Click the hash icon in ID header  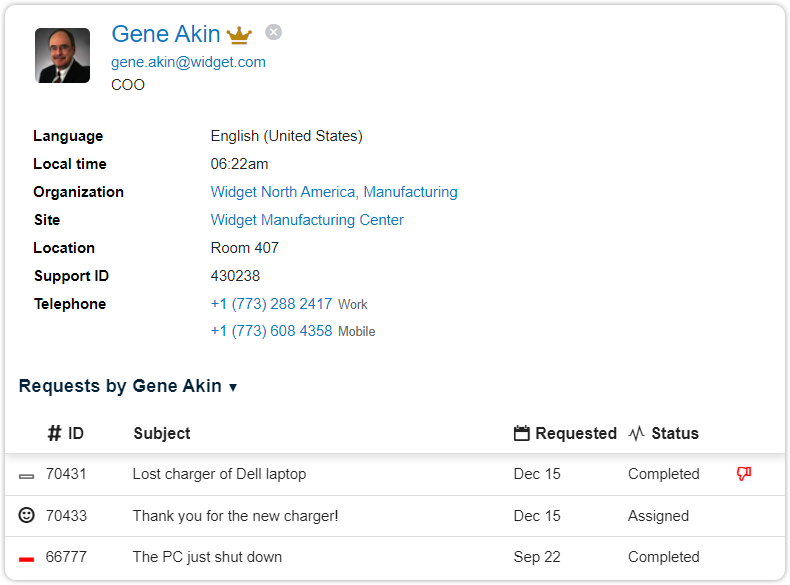[55, 433]
